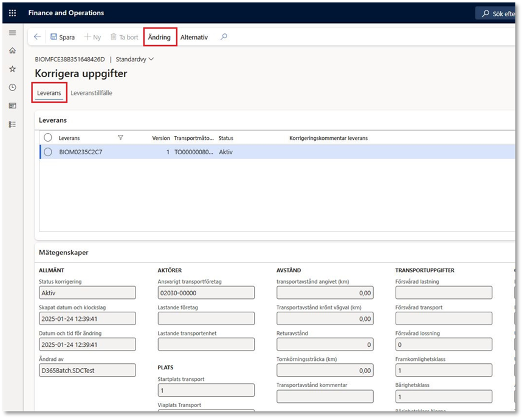Open Workspaces icon in sidebar
The width and height of the screenshot is (524, 420).
pyautogui.click(x=12, y=106)
